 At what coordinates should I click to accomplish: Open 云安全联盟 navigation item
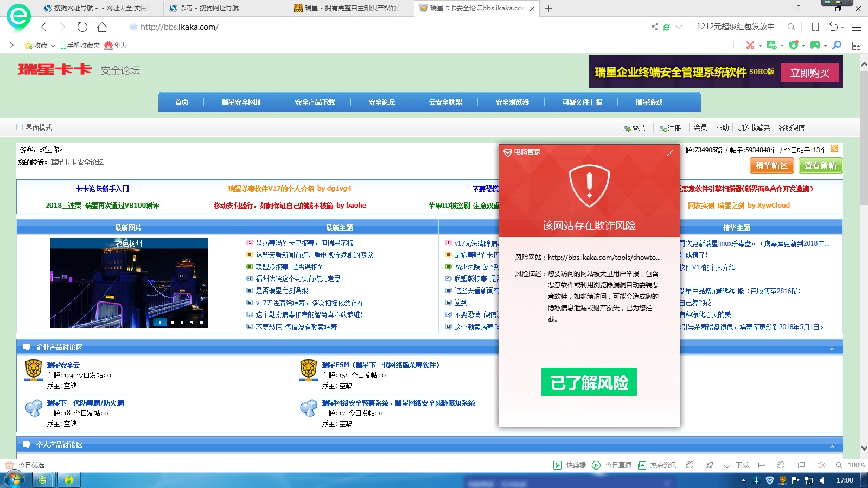445,102
